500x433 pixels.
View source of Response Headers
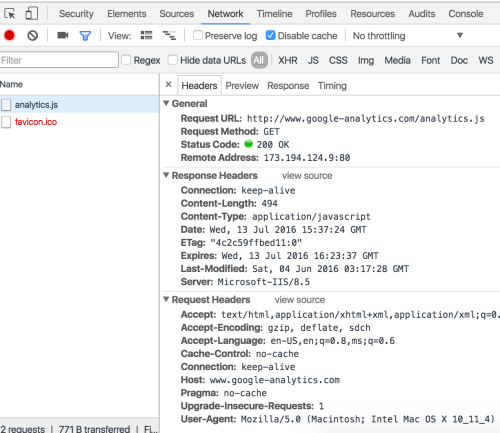307,175
